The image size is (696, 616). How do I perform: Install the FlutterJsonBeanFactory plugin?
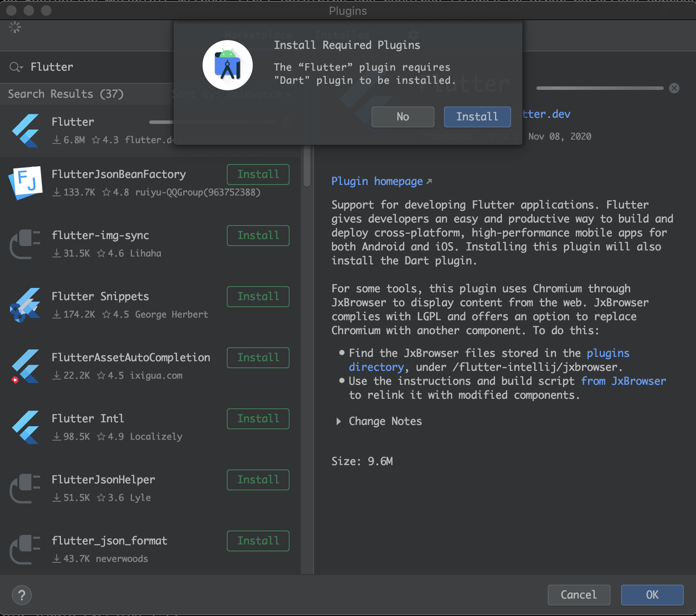pos(258,175)
